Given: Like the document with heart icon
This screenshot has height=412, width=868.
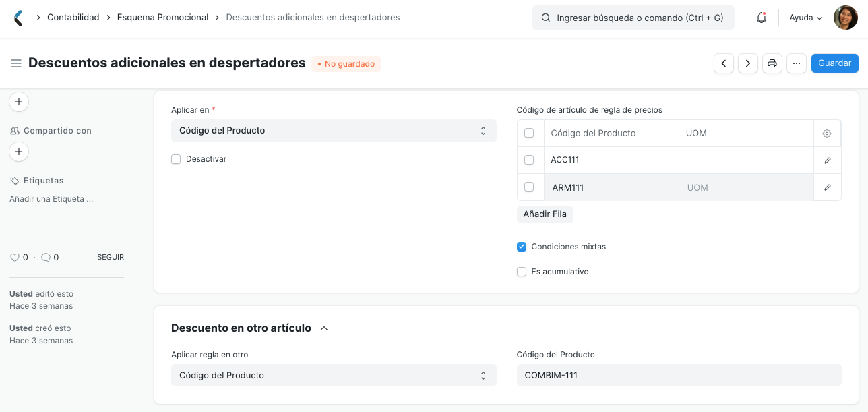Looking at the screenshot, I should pos(14,257).
